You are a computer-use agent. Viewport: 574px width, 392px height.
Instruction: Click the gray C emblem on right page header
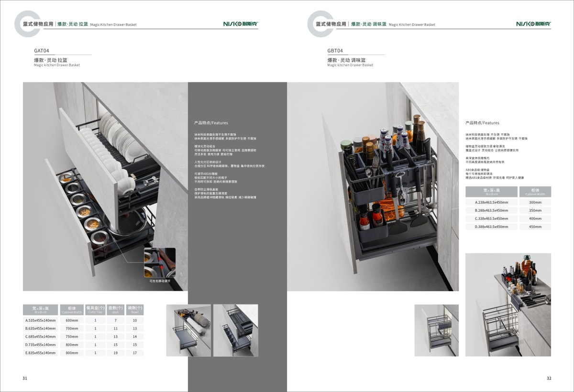[x=319, y=23]
